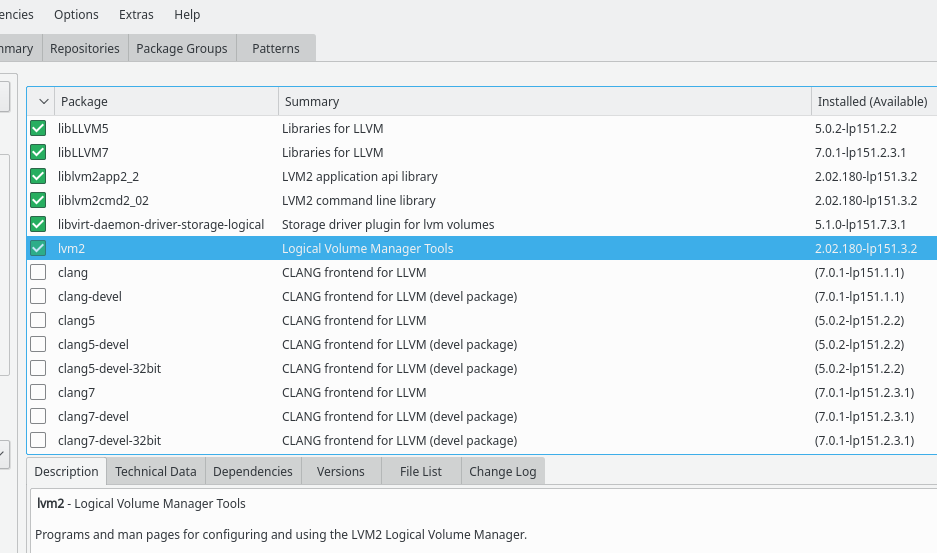Toggle the libLLVM7 package checkbox

38,152
